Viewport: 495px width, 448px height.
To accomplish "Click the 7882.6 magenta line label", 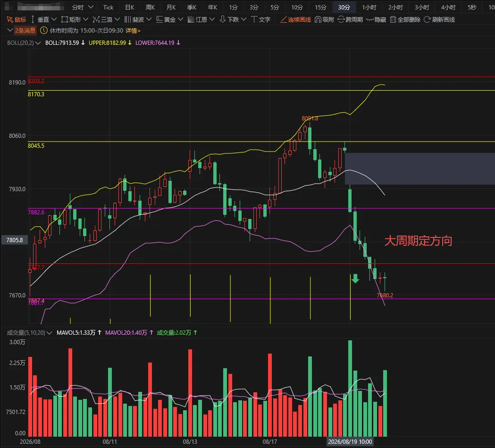I will 36,212.
